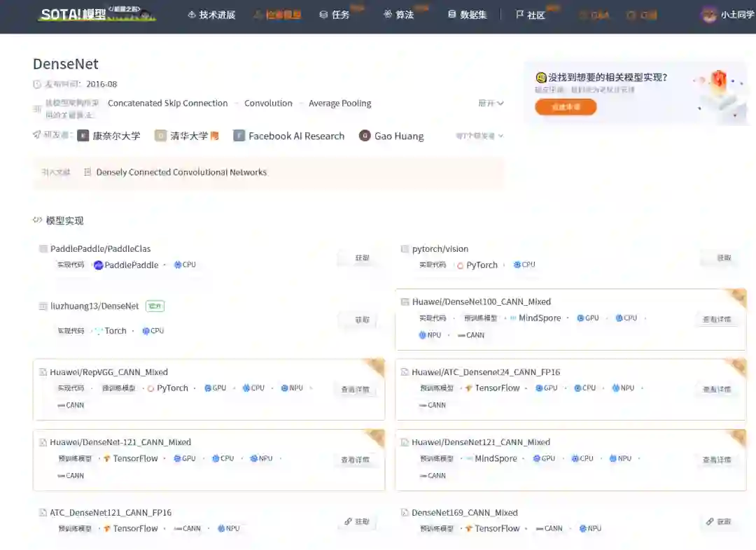The image size is (756, 550).
Task: Open the 任务 nav item
Action: tap(335, 15)
